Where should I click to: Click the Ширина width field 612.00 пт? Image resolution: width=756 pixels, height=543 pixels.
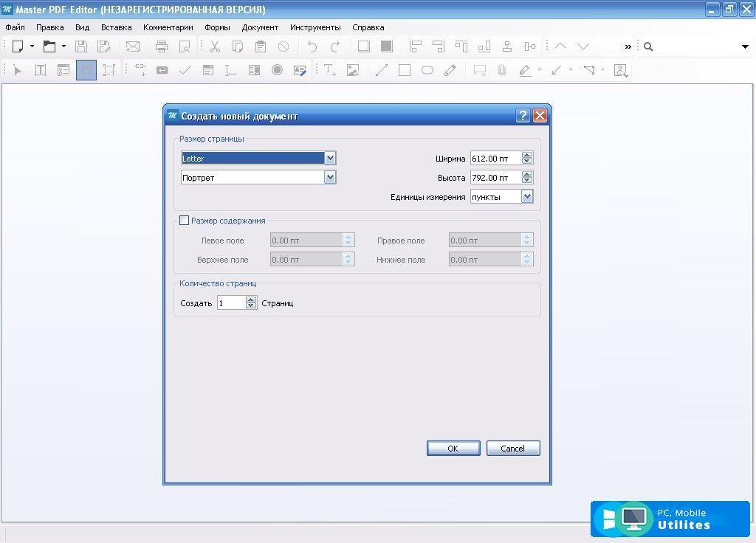495,158
